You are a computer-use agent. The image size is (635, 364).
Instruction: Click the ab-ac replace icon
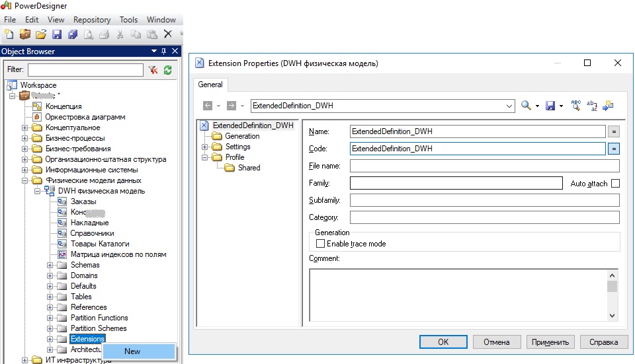click(592, 106)
